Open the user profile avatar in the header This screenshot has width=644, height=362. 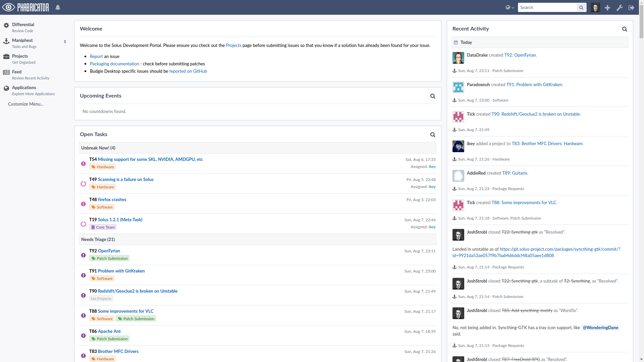595,7
